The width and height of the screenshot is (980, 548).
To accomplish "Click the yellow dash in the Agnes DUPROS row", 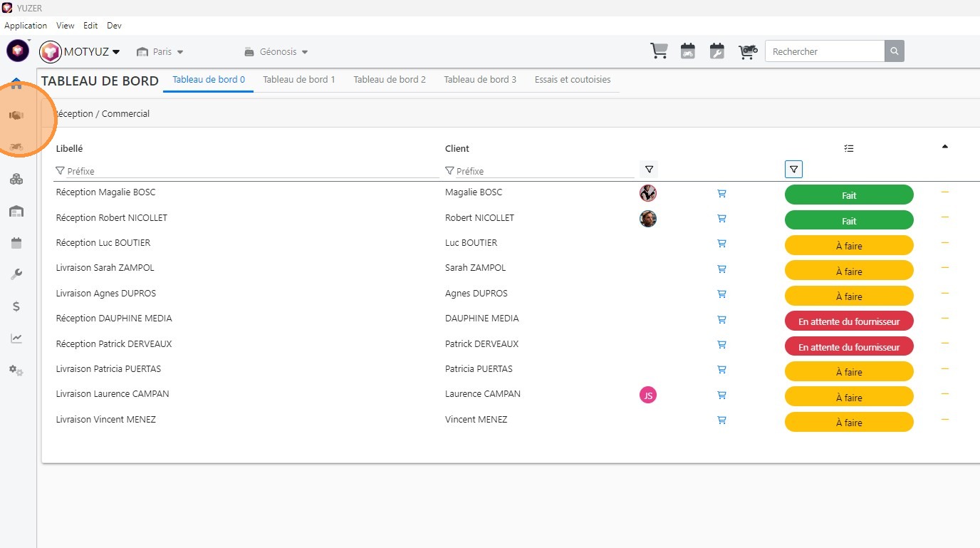I will [945, 293].
